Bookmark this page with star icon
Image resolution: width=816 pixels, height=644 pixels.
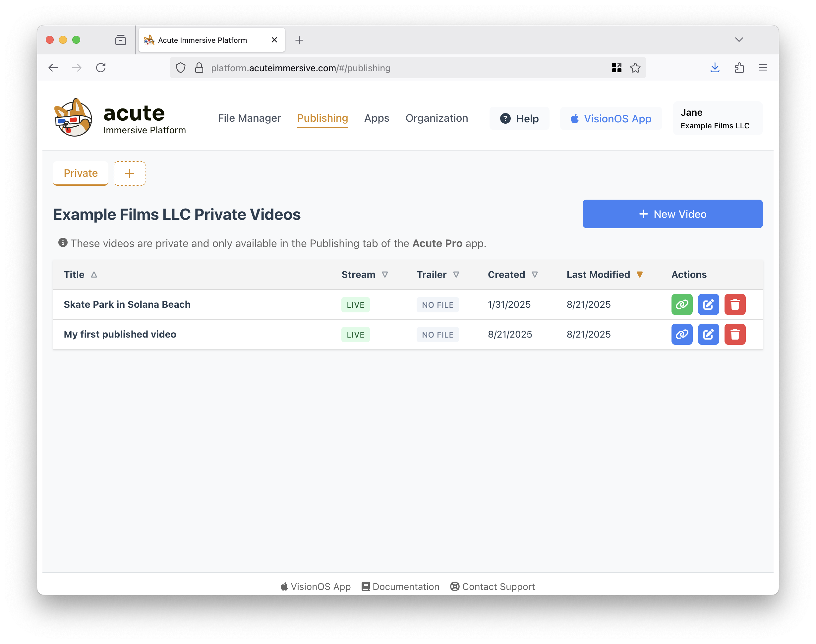click(x=635, y=68)
